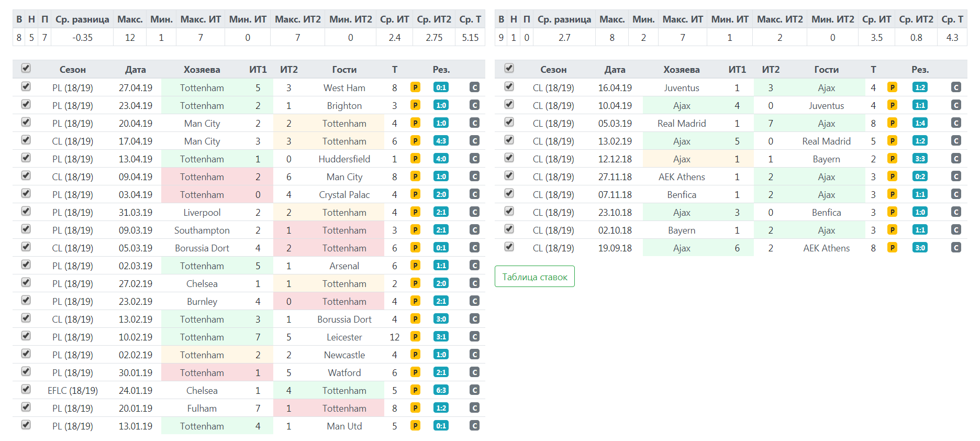Uncheck the Ajax–Benfica 23.10.18 row checkbox
This screenshot has width=980, height=441.
point(509,211)
